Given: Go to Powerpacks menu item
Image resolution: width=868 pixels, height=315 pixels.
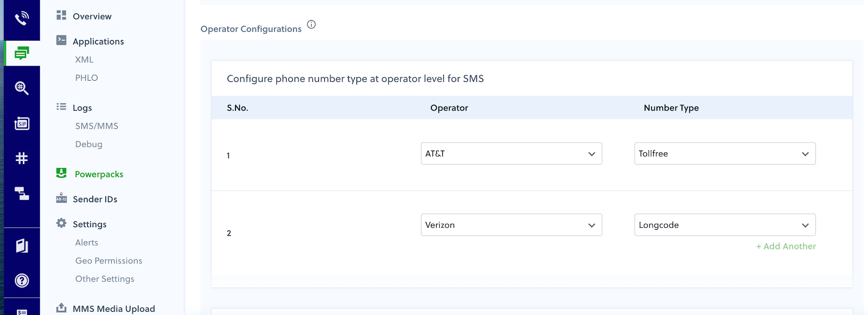Looking at the screenshot, I should [x=99, y=174].
